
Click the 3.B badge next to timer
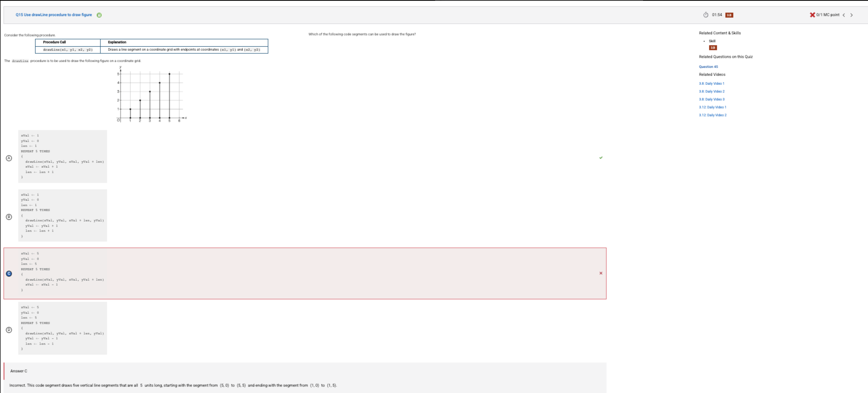(x=729, y=15)
